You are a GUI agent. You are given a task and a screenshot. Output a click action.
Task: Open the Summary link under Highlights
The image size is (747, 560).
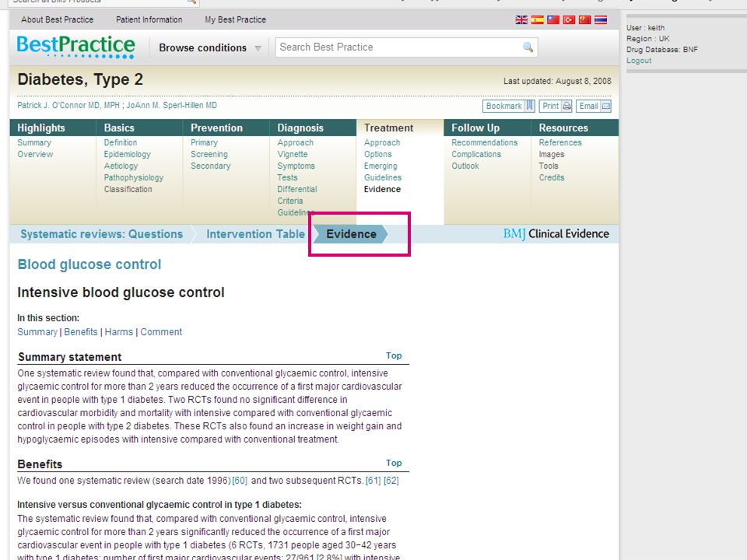[x=34, y=142]
